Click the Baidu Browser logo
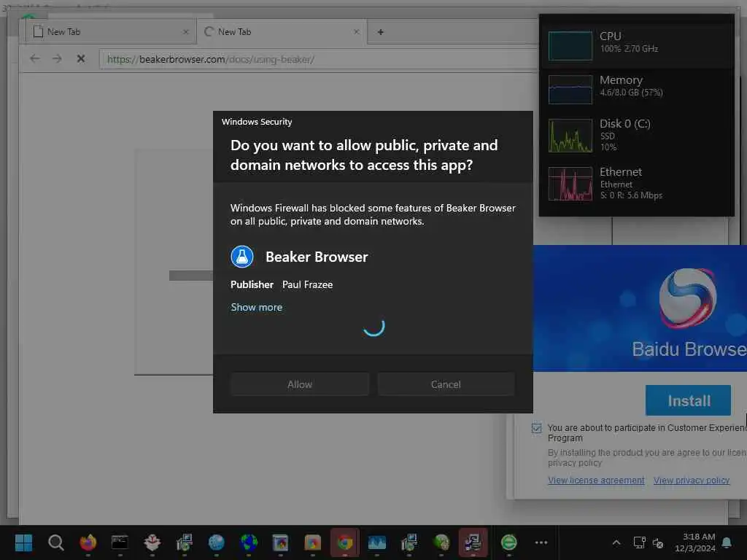Image resolution: width=747 pixels, height=560 pixels. [687, 298]
